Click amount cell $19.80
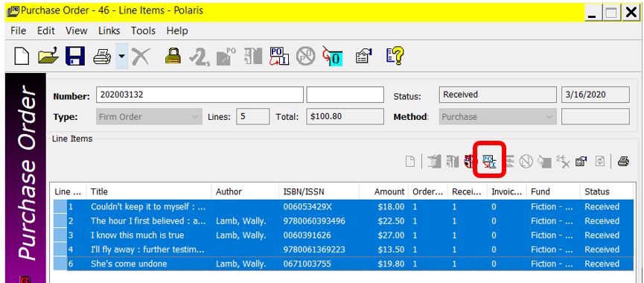This screenshot has height=283, width=644. click(391, 264)
